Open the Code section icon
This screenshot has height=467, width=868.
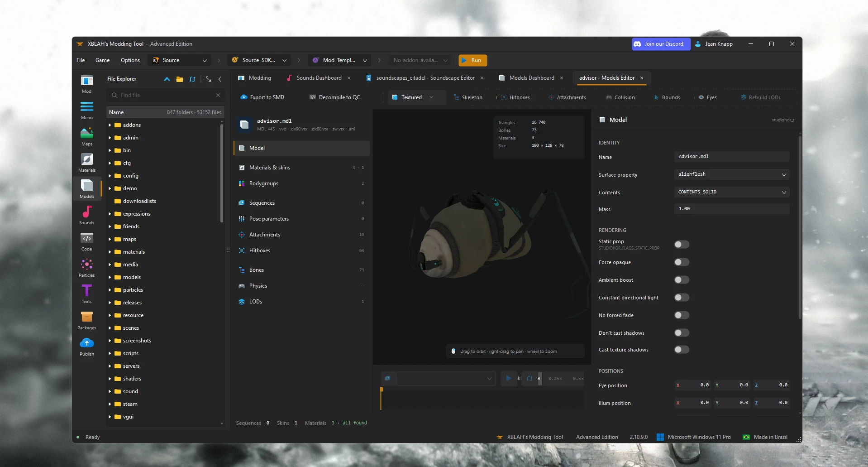[x=86, y=242]
